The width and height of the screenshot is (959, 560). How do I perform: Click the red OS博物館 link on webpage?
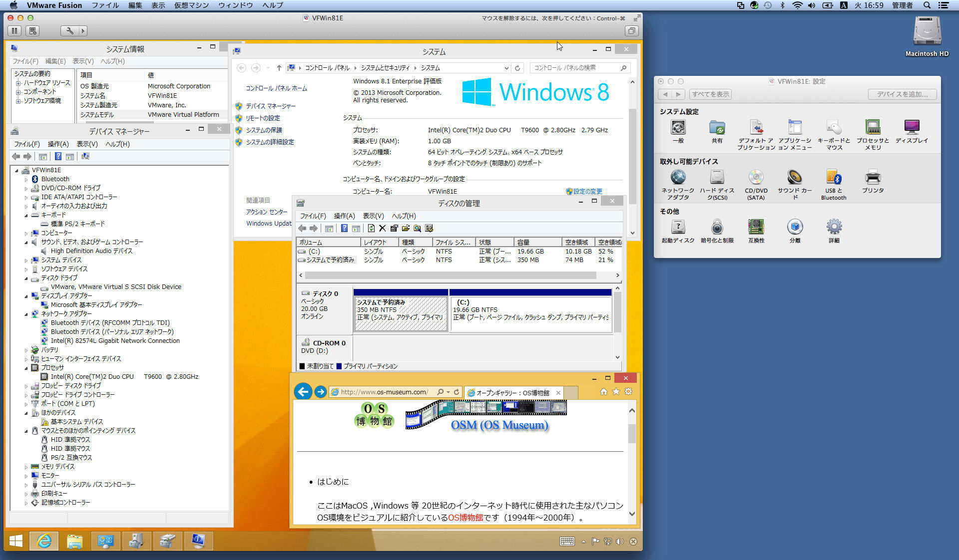(466, 518)
